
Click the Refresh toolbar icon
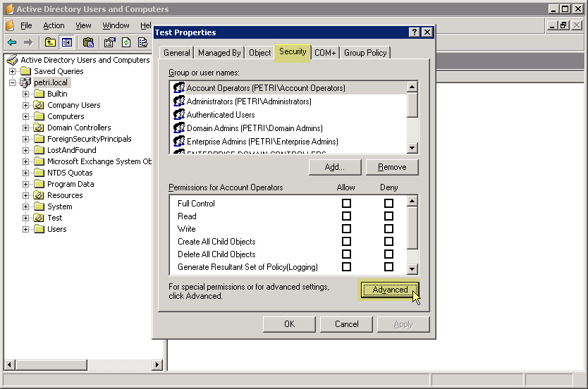pos(126,42)
